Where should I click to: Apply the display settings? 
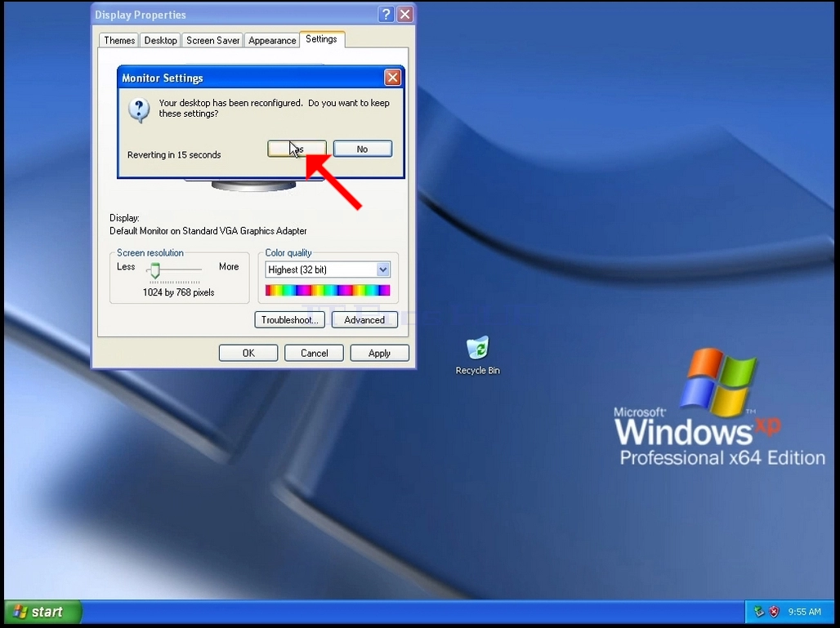pos(380,353)
